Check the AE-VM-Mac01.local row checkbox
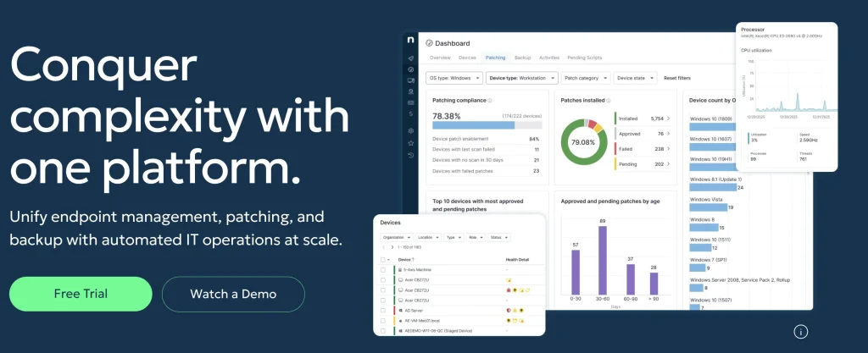 point(382,320)
